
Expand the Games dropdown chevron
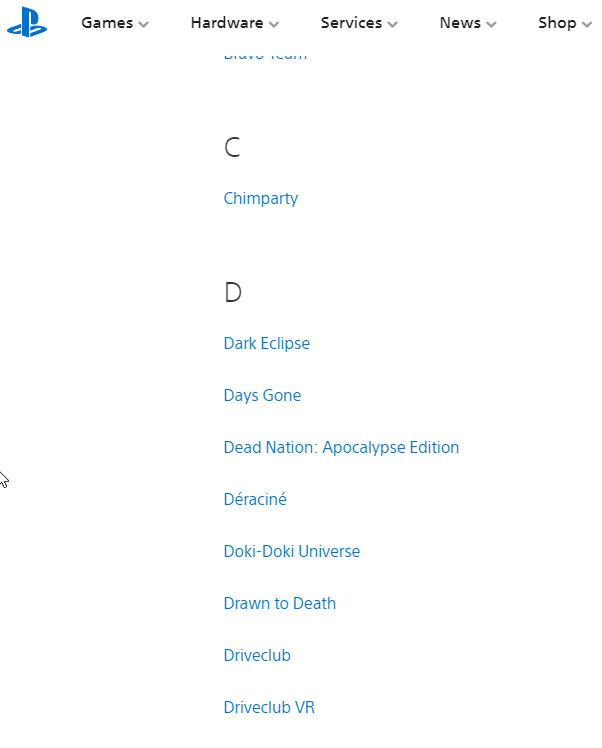click(x=144, y=24)
